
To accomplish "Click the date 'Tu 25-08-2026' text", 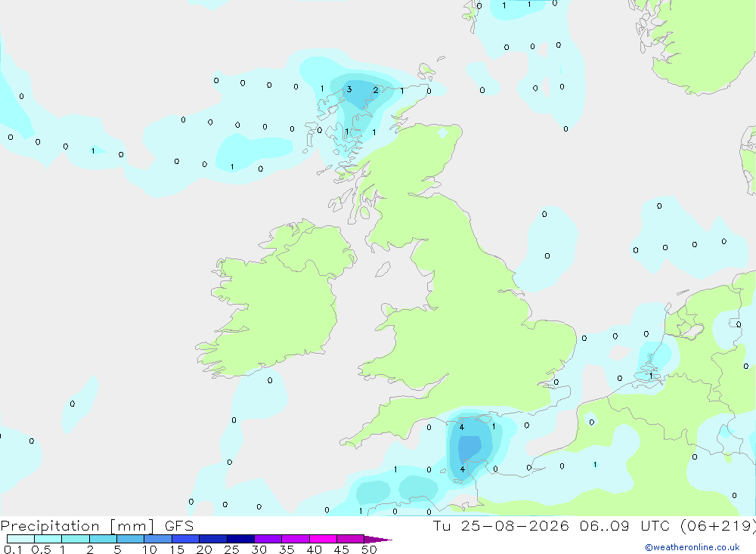I will coord(500,525).
